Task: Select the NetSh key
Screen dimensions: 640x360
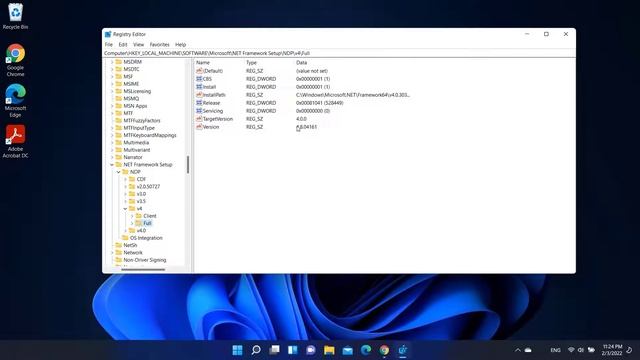Action: pyautogui.click(x=130, y=245)
